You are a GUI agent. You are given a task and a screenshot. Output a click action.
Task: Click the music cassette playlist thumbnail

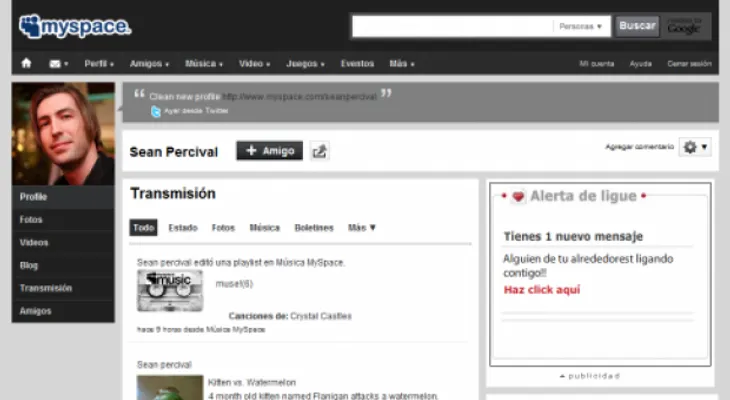[x=170, y=291]
